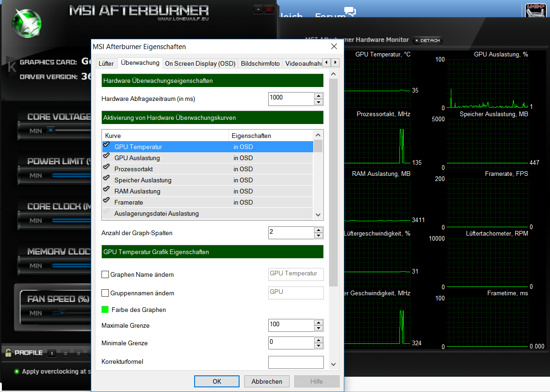Decrease Hardware Abfragezeitraum with down arrow
Screen dimensions: 550x392
(318, 102)
